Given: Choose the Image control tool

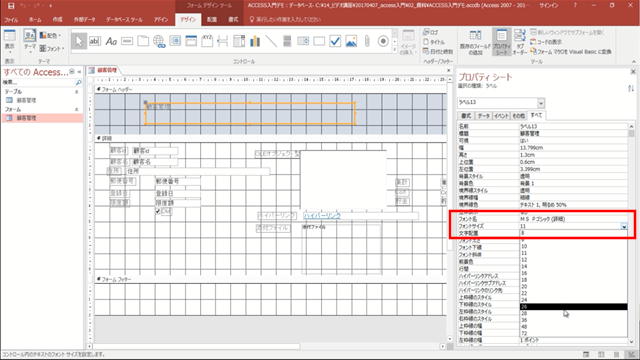Looking at the screenshot, I should [x=351, y=41].
